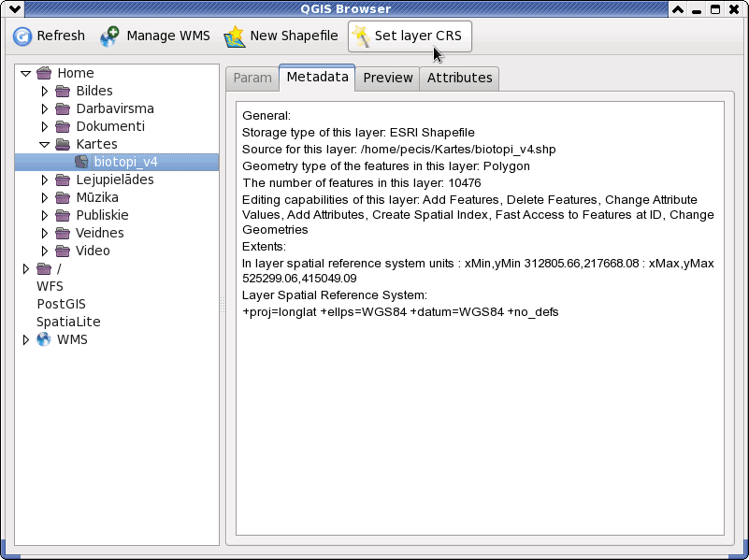Click the Home folder icon

coord(44,73)
